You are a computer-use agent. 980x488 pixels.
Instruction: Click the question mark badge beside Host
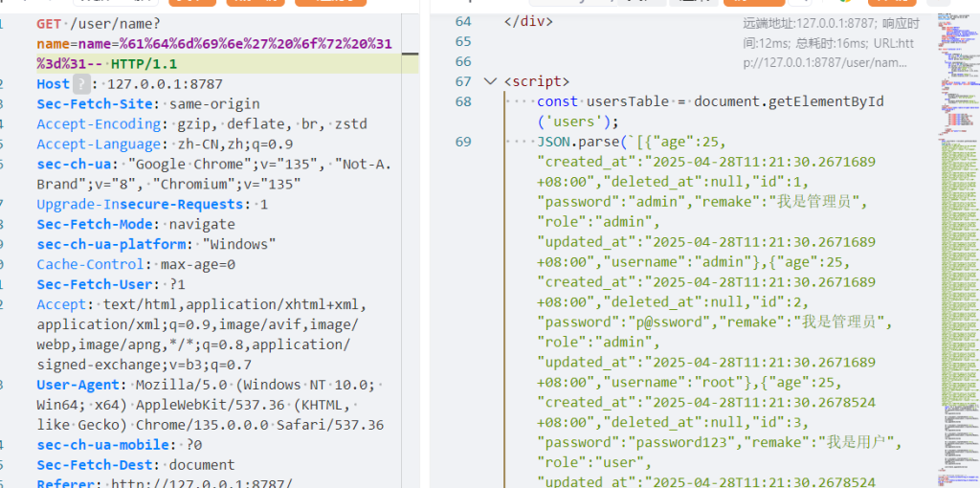(x=82, y=84)
